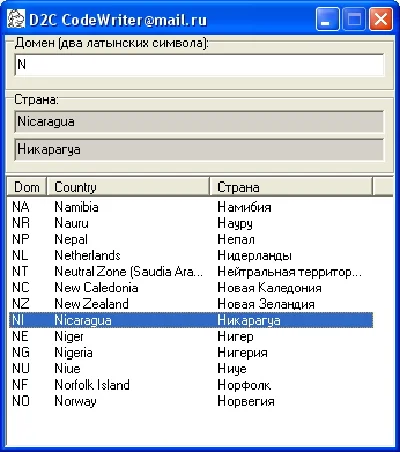Screen dimensions: 400x452
Task: Select the NA domain code row
Action: point(21,207)
